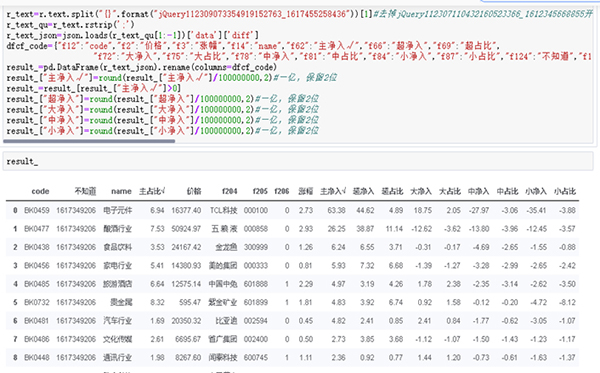Select the BK0459 cell in row 0
Screen dimensions: 600x373
(x=37, y=210)
